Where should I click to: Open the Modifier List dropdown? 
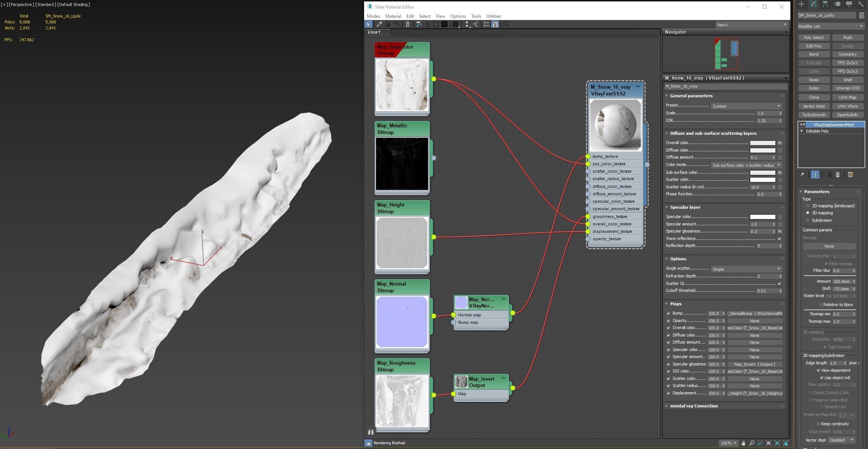click(830, 26)
